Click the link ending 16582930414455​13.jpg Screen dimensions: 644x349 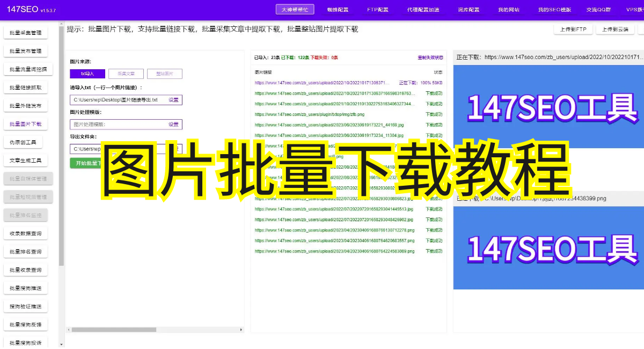(334, 209)
